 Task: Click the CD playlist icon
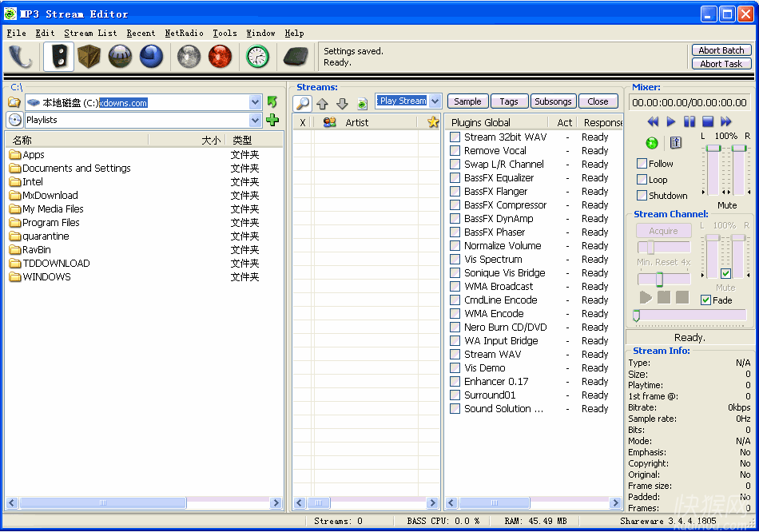click(x=15, y=120)
